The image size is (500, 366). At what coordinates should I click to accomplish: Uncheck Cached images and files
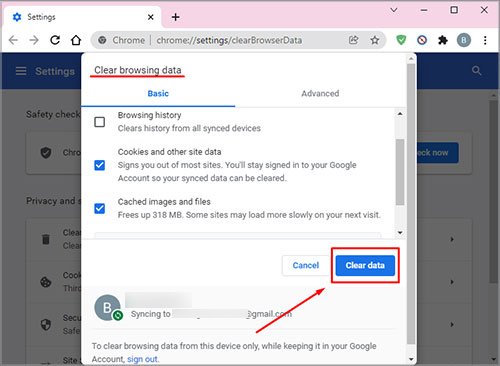tap(100, 208)
